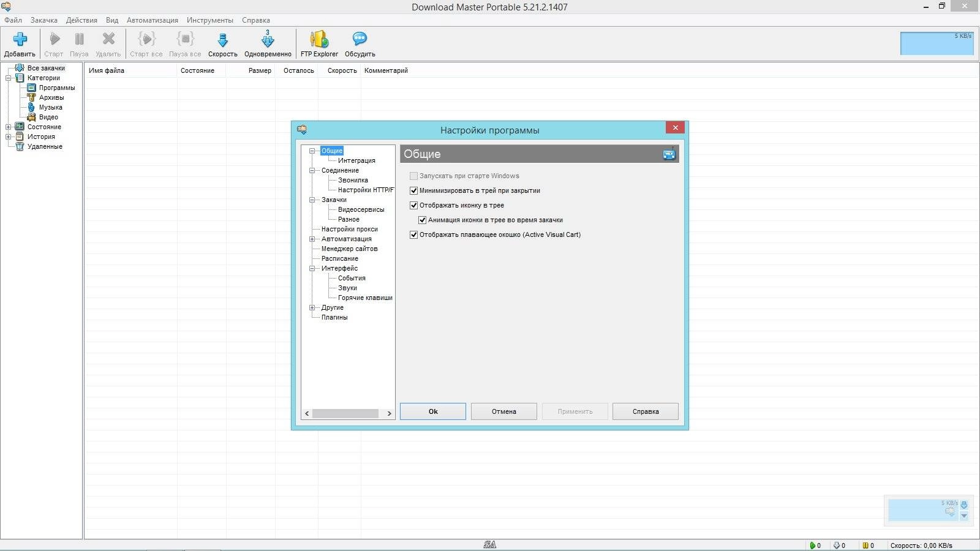Collapse the Соединение settings tree node

(312, 170)
